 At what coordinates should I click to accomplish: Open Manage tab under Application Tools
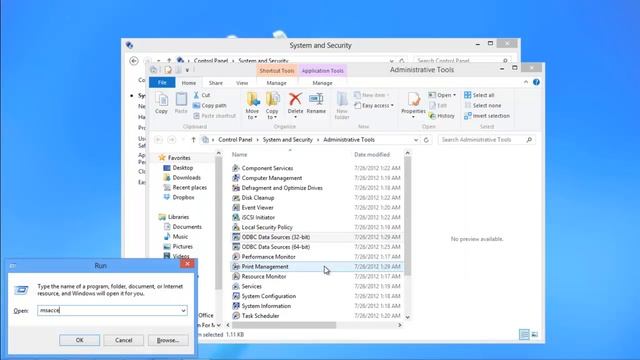[322, 83]
